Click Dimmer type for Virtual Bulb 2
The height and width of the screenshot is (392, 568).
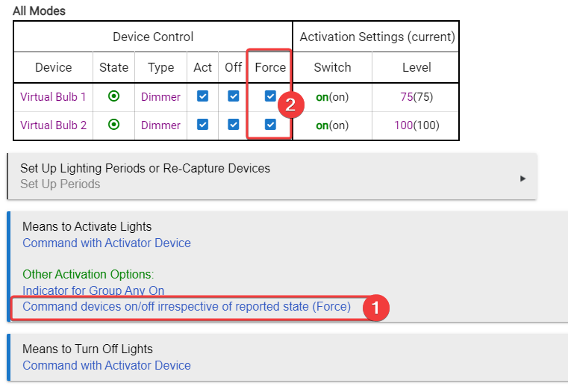coord(160,125)
